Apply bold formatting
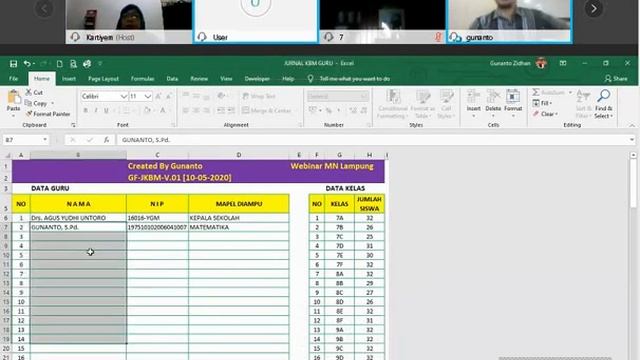 85,110
